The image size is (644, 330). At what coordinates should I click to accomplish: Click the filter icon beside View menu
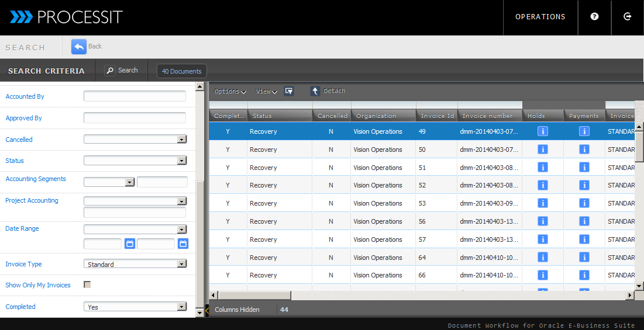[x=289, y=91]
